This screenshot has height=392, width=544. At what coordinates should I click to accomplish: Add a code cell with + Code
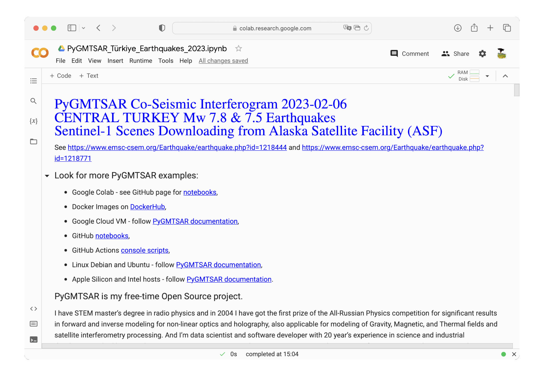[x=61, y=76]
